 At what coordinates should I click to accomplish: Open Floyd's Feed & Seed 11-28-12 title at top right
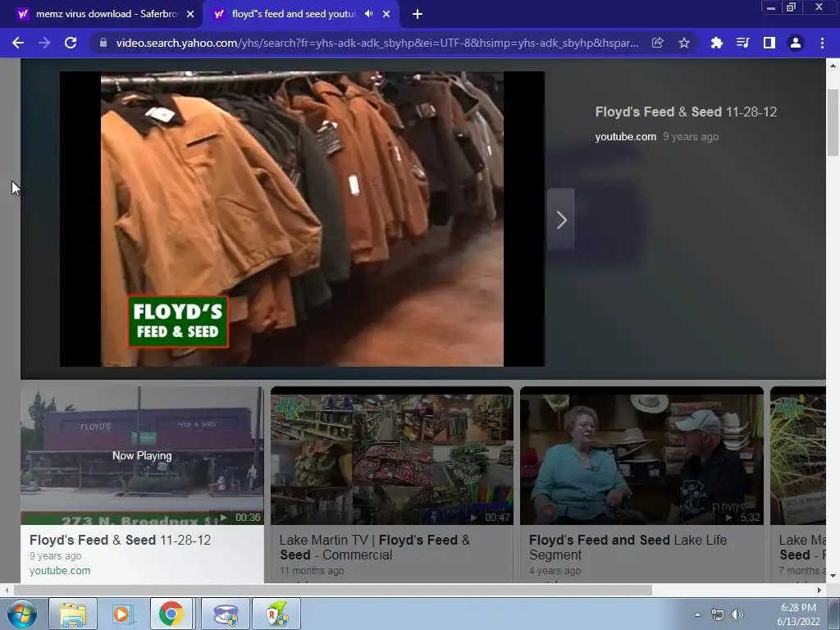pos(686,112)
